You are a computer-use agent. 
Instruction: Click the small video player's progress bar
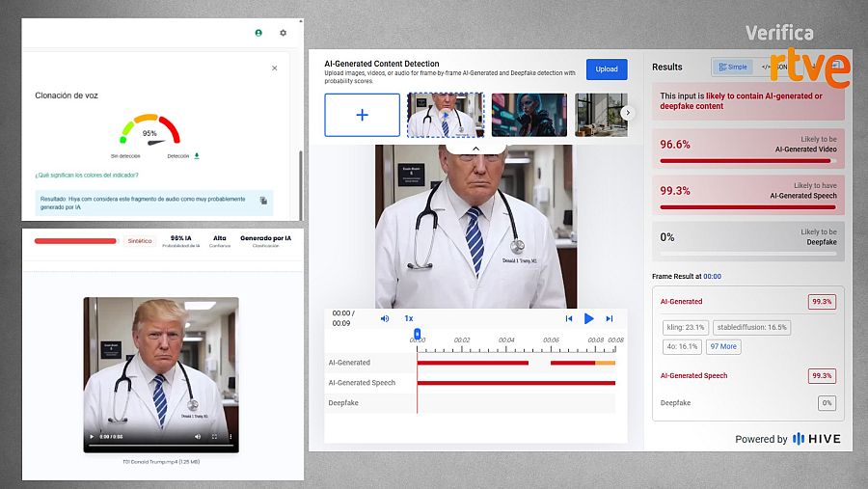click(x=161, y=445)
